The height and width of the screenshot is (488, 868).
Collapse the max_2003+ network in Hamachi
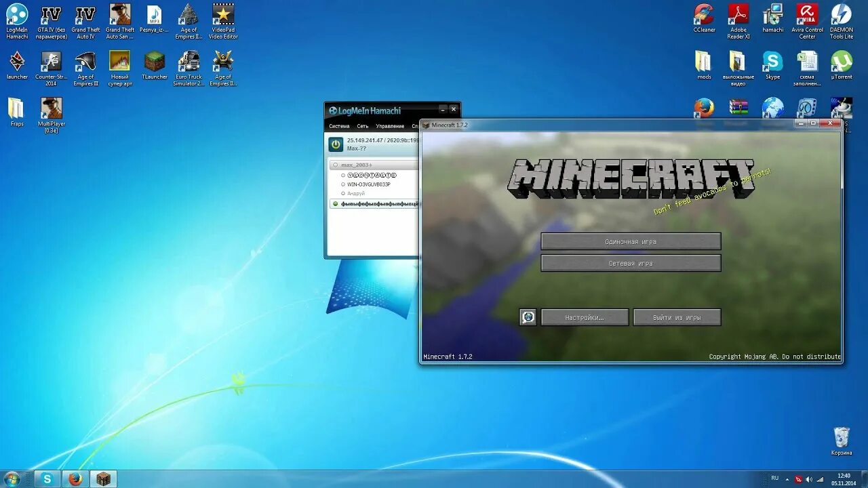coord(335,165)
